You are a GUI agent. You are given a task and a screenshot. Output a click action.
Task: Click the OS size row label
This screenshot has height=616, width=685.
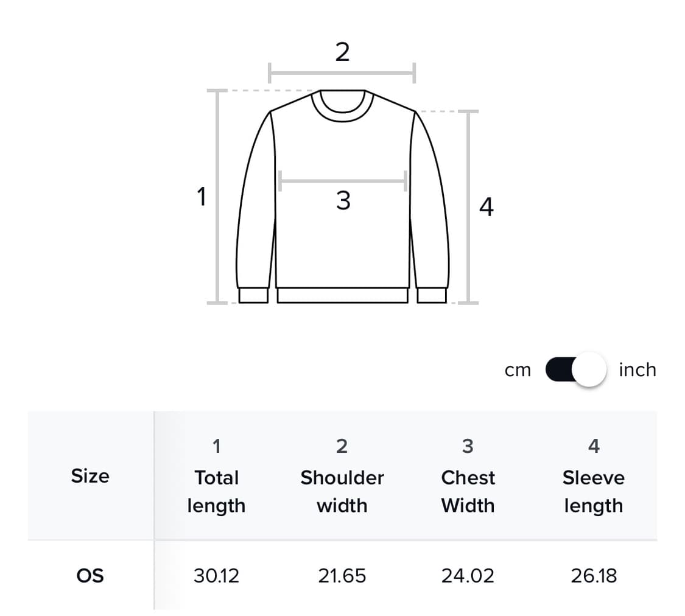pos(90,575)
